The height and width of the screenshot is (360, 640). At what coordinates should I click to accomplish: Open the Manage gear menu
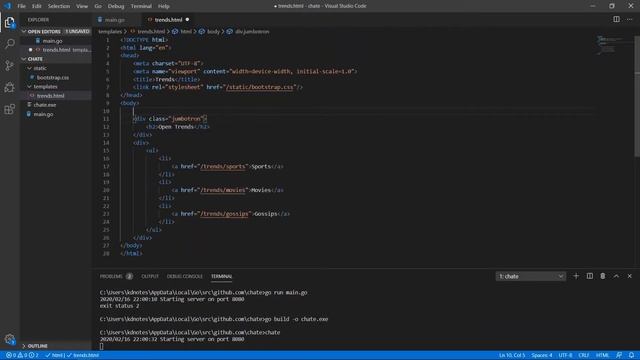coord(10,339)
